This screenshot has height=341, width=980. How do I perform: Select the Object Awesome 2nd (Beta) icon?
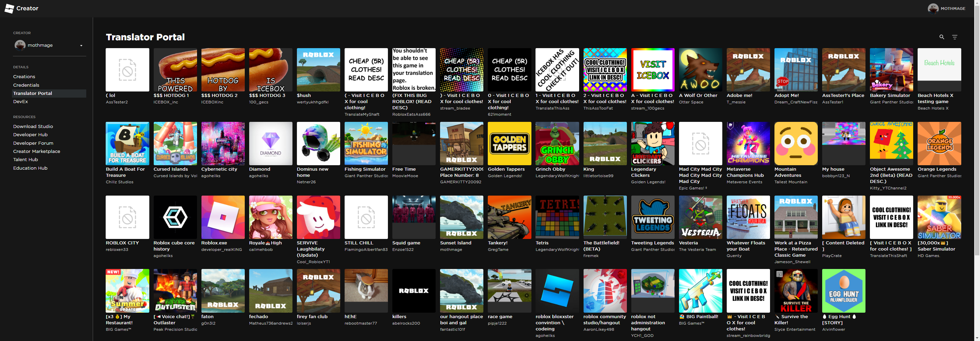(x=891, y=144)
